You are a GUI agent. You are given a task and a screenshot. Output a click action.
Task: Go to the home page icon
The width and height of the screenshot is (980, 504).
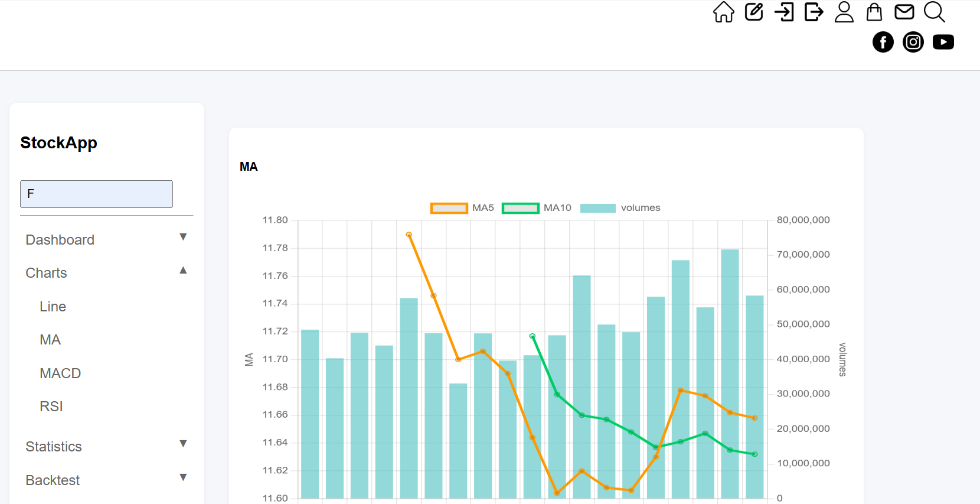pyautogui.click(x=723, y=12)
